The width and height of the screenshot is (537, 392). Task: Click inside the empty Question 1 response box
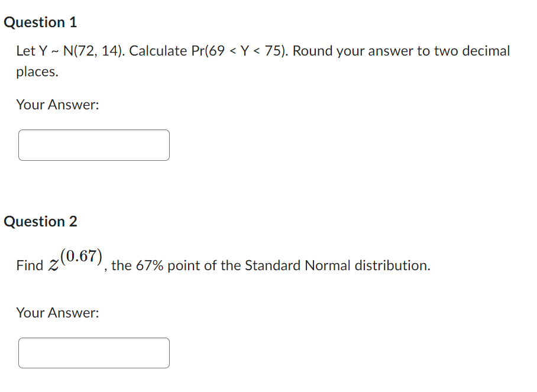(x=93, y=145)
